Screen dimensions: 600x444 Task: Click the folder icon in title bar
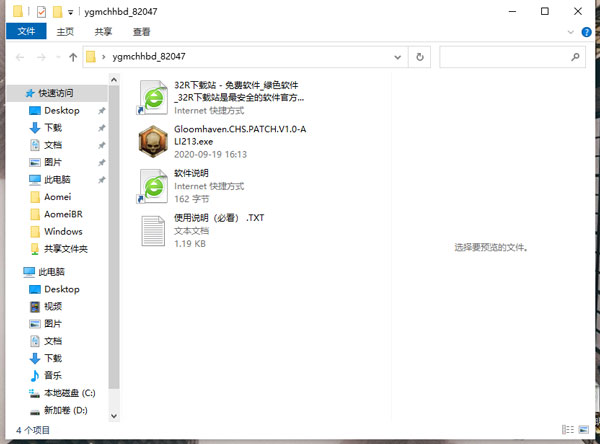click(x=18, y=11)
